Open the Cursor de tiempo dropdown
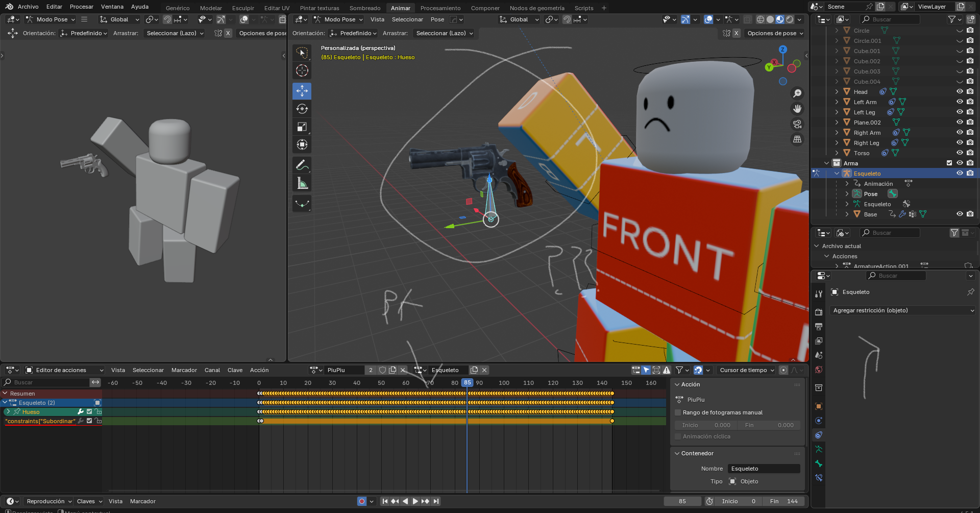980x513 pixels. coord(747,370)
